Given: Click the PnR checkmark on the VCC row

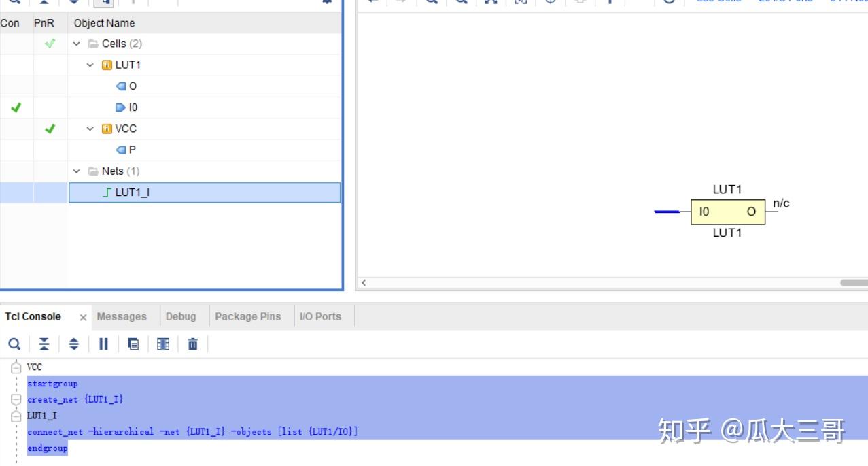Looking at the screenshot, I should (x=50, y=129).
